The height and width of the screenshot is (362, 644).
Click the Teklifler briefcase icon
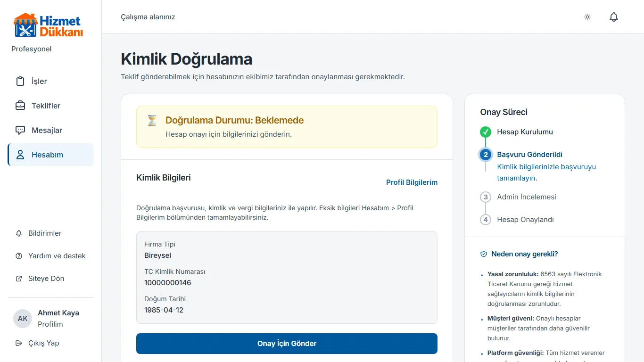pos(20,106)
